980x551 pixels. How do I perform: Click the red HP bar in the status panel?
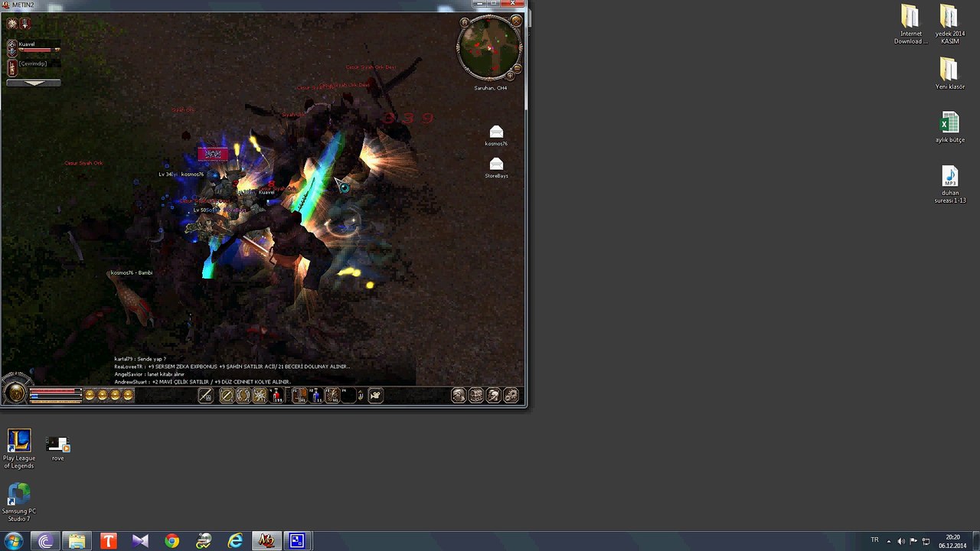point(55,391)
